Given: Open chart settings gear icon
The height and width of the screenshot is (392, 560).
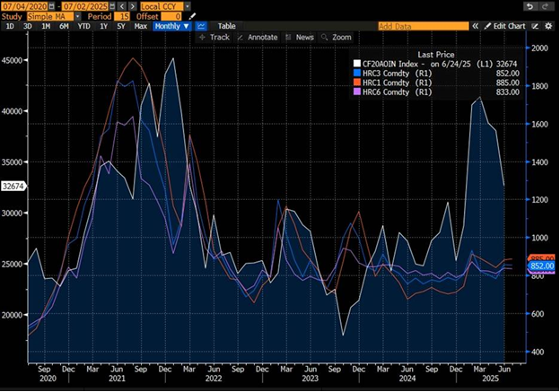Looking at the screenshot, I should click(x=548, y=26).
